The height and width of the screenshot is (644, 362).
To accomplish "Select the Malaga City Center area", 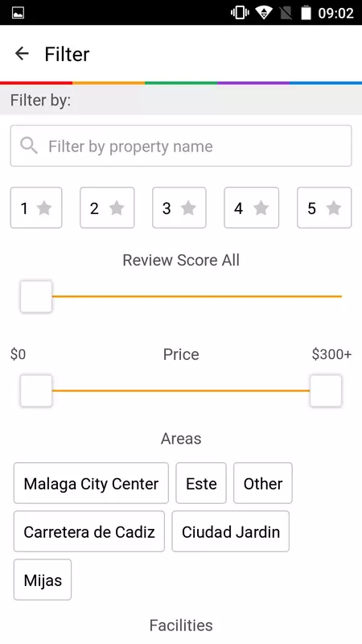I will click(91, 483).
